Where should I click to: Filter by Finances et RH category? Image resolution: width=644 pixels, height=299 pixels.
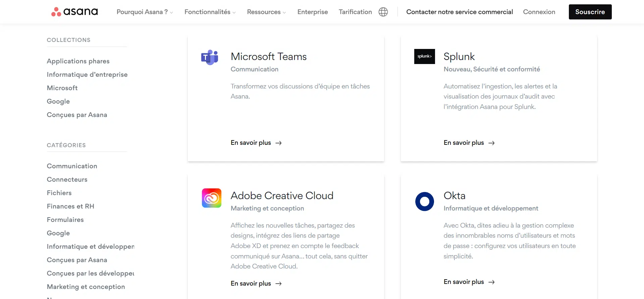point(70,206)
